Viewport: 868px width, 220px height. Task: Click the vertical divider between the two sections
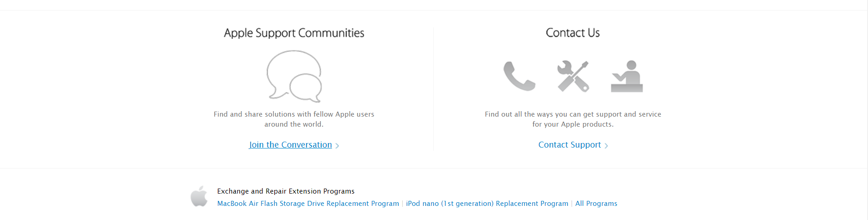[433, 89]
